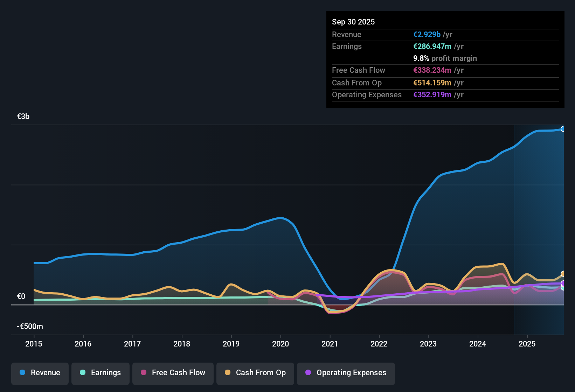
Task: Click the €0 y-axis label
Action: 21,296
